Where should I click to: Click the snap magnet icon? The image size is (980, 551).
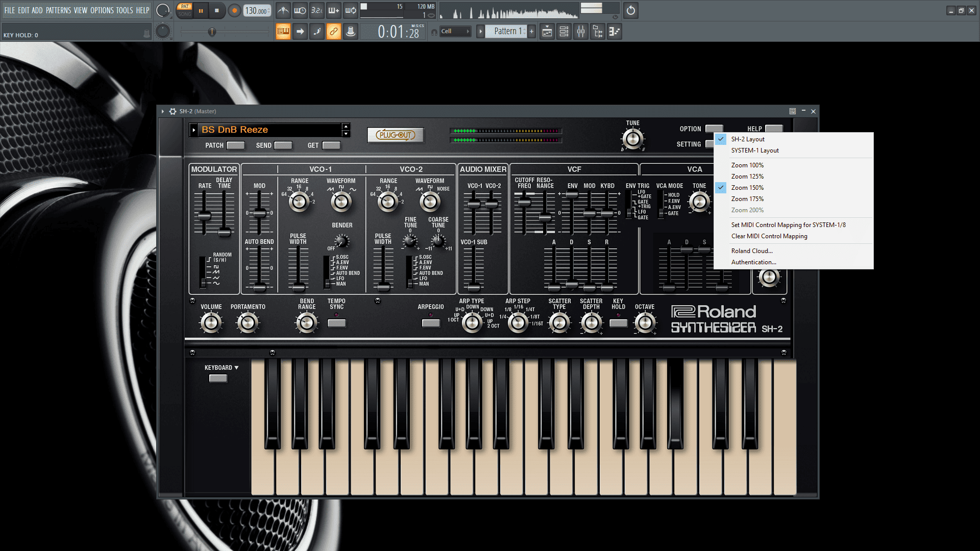click(x=434, y=32)
